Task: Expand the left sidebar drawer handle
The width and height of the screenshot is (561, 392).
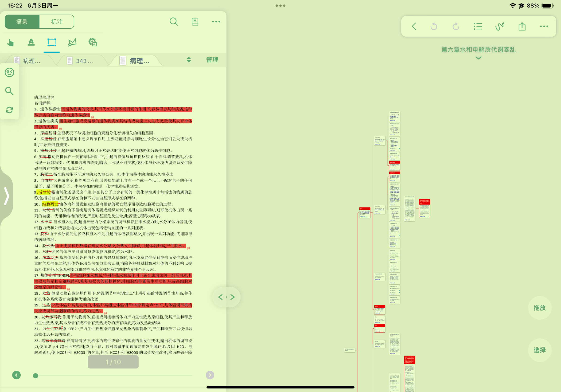Action: click(7, 196)
